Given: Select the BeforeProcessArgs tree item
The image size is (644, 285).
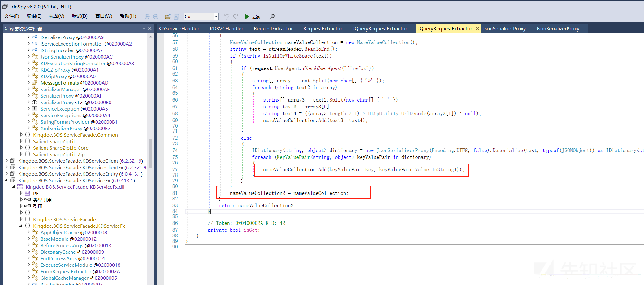Looking at the screenshot, I should pyautogui.click(x=76, y=245).
